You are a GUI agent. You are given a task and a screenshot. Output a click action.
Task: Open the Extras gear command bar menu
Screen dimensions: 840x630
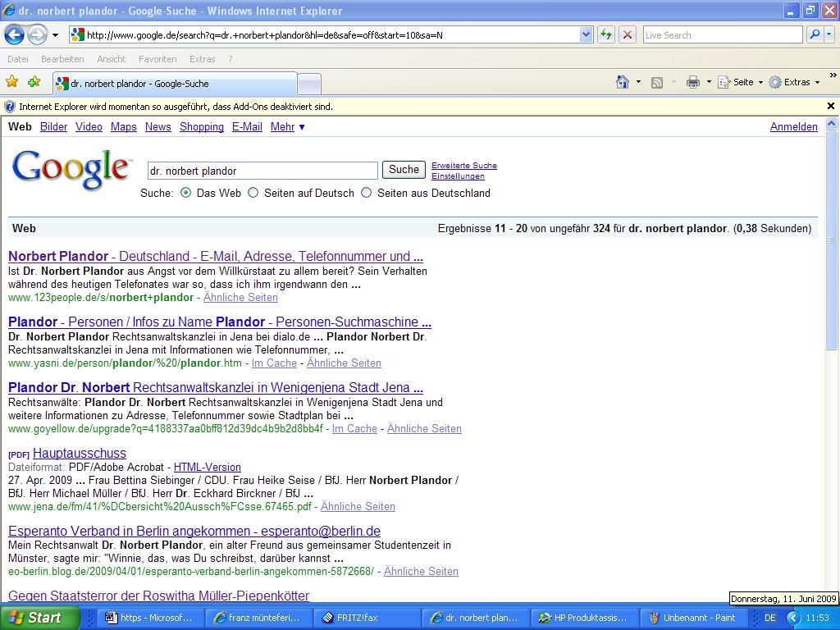click(x=794, y=82)
